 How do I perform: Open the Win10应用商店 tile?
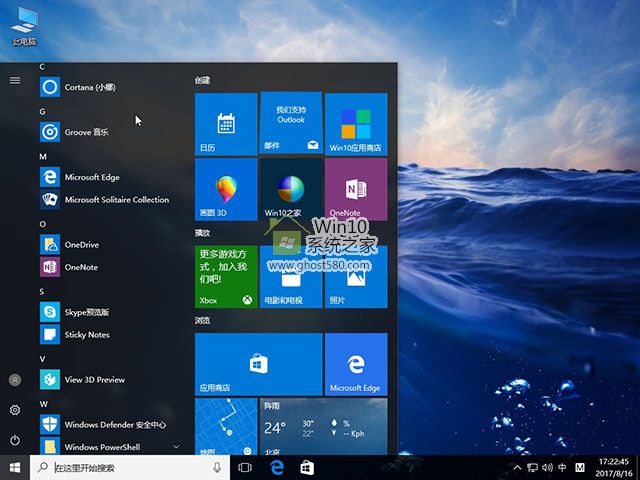356,124
